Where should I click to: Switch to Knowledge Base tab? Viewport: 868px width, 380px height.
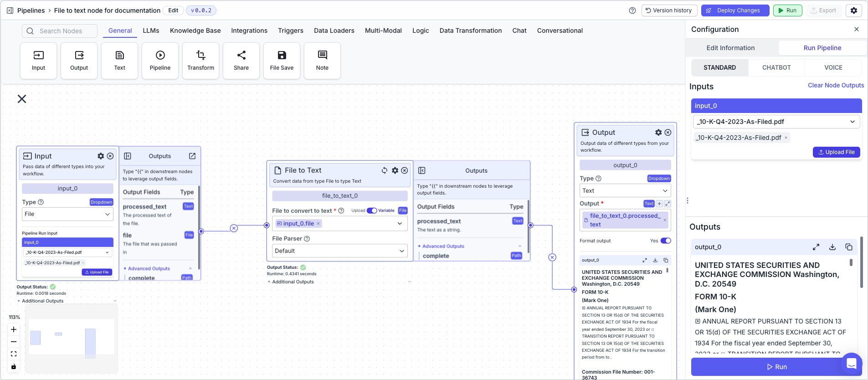tap(195, 31)
